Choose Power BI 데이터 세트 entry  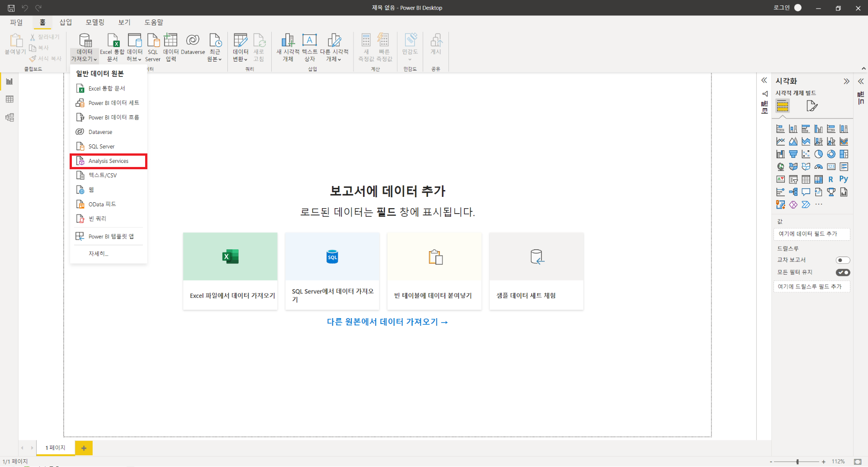pyautogui.click(x=108, y=103)
